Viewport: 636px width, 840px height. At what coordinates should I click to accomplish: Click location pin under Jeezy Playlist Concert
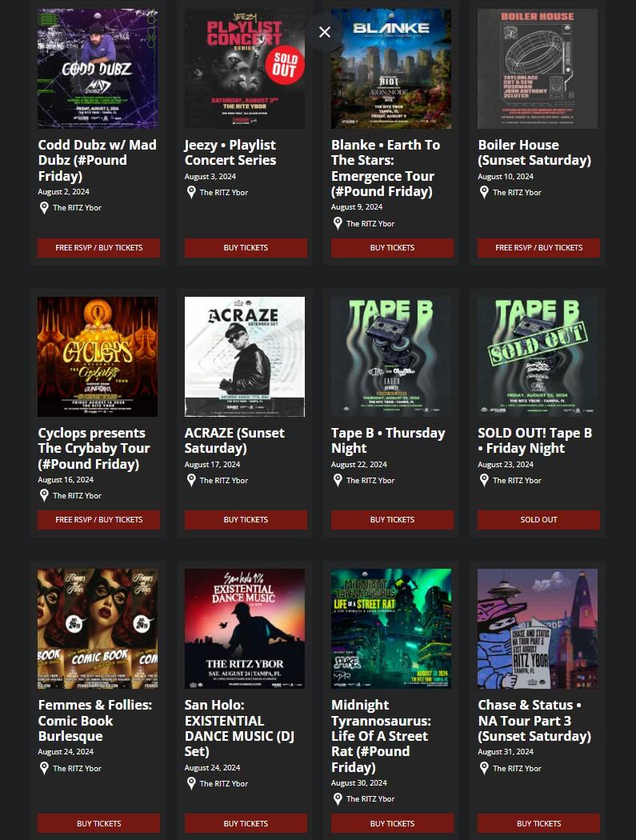tap(191, 192)
